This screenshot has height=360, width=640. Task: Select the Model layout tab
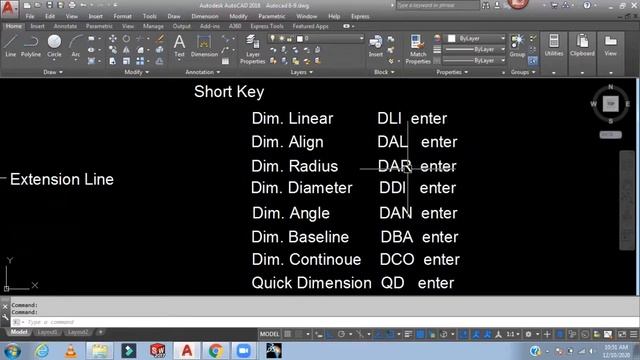pyautogui.click(x=19, y=332)
